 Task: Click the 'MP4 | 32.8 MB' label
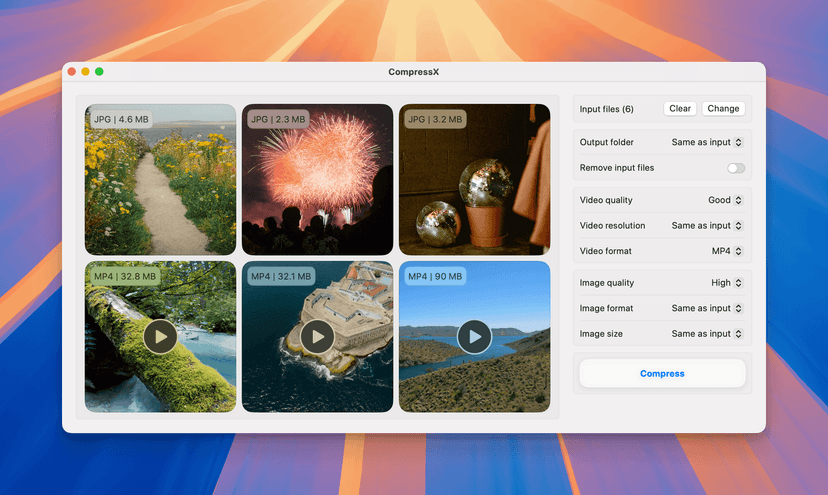pyautogui.click(x=125, y=276)
